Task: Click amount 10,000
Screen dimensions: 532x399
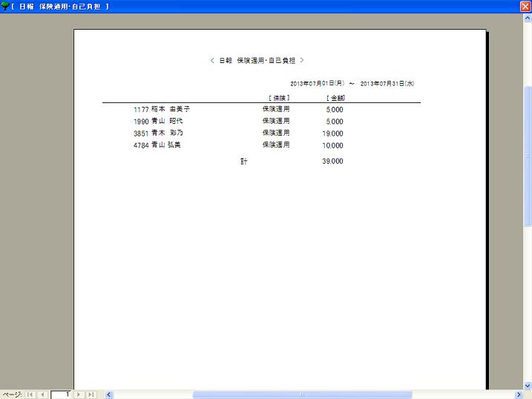Action: coord(332,145)
